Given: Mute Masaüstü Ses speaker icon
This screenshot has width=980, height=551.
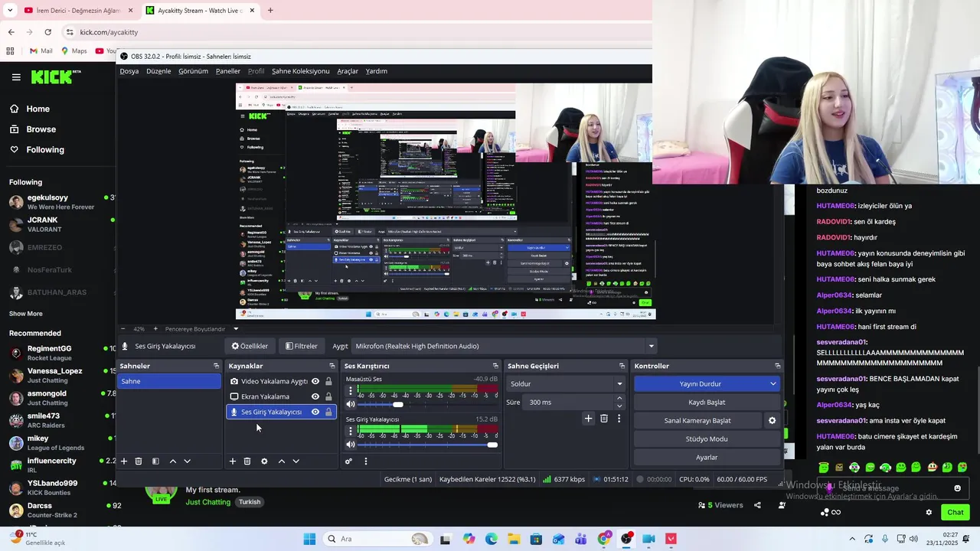Looking at the screenshot, I should 351,404.
